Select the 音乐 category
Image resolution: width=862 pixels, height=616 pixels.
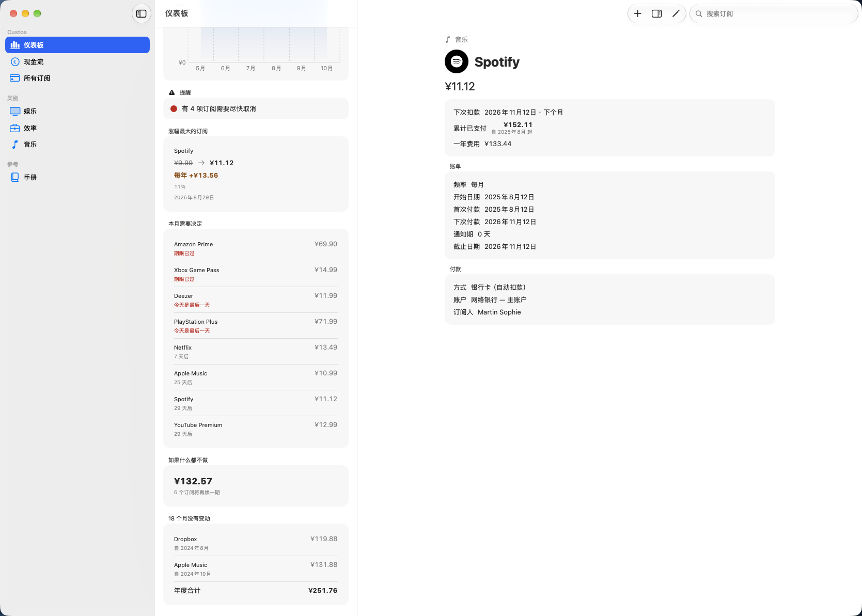click(x=77, y=145)
